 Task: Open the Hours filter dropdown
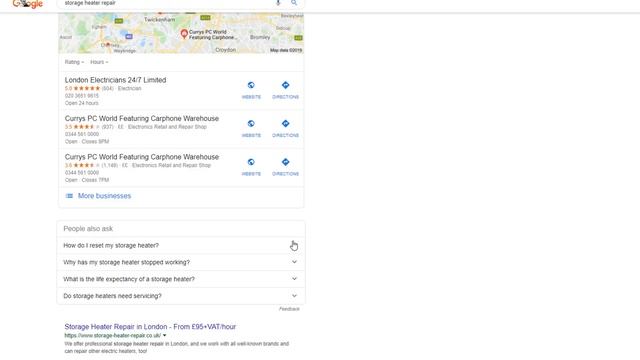pyautogui.click(x=99, y=62)
